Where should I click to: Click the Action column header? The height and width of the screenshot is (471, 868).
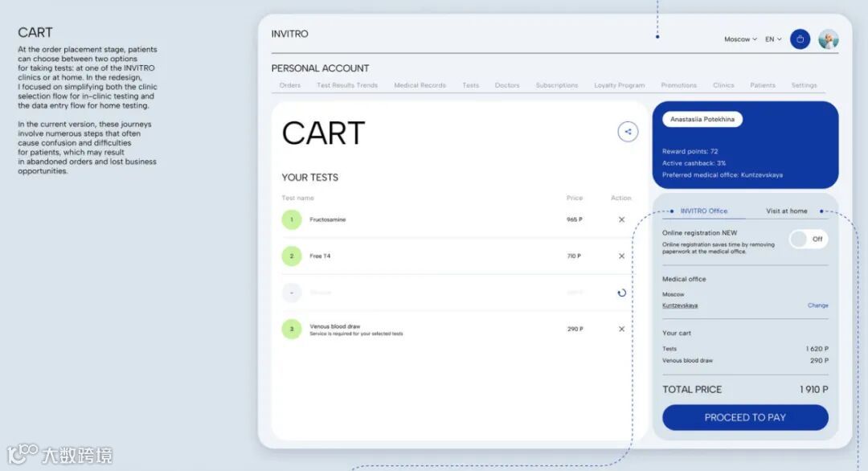[620, 198]
